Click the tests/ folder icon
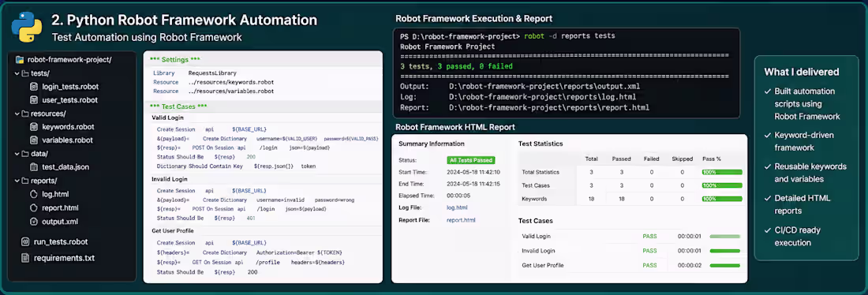Image resolution: width=868 pixels, height=295 pixels. pyautogui.click(x=25, y=73)
